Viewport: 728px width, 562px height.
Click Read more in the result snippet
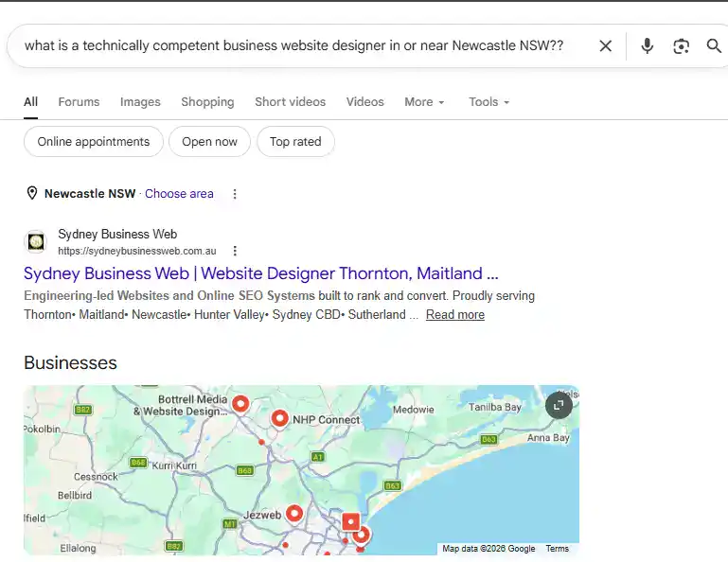[455, 315]
